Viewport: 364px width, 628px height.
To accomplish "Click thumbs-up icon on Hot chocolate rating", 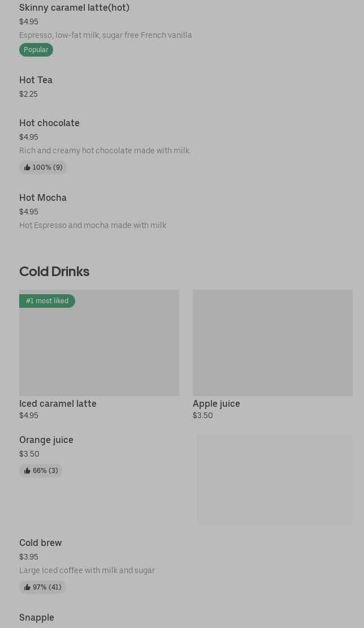I will click(27, 167).
